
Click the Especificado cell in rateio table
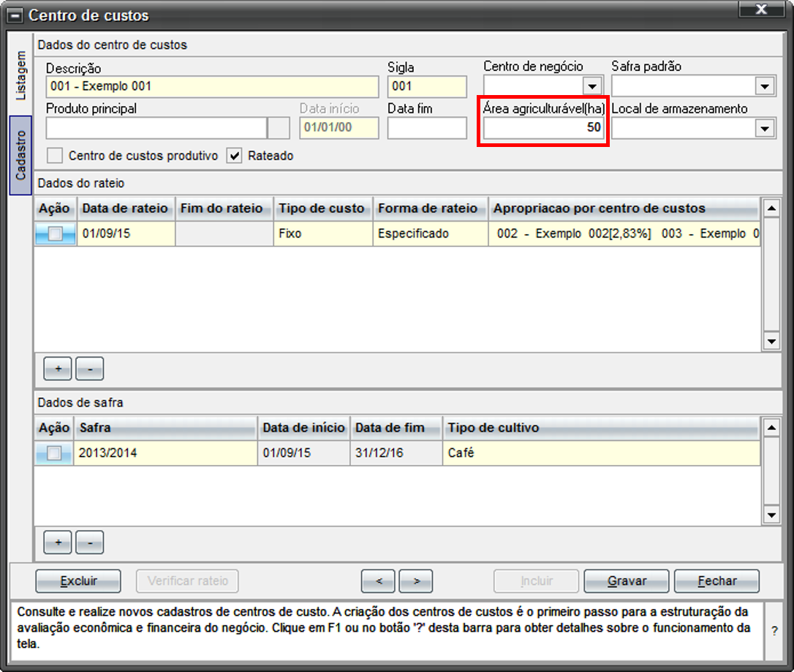click(x=431, y=234)
